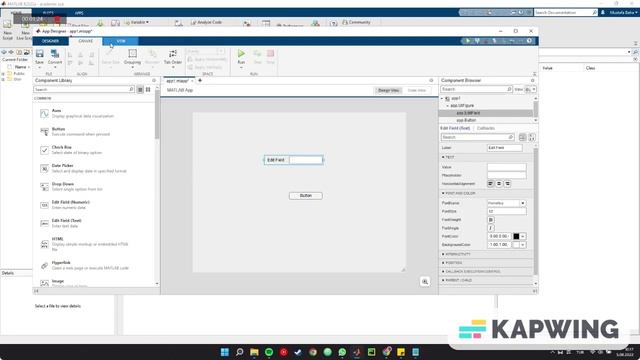Collapse the TEXT property section
This screenshot has height=360, width=640.
443,157
